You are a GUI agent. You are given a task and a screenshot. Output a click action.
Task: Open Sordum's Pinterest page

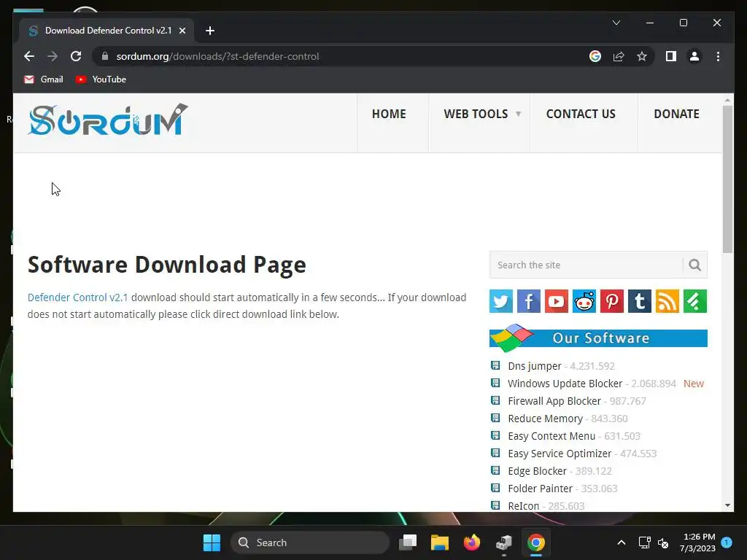tap(612, 301)
